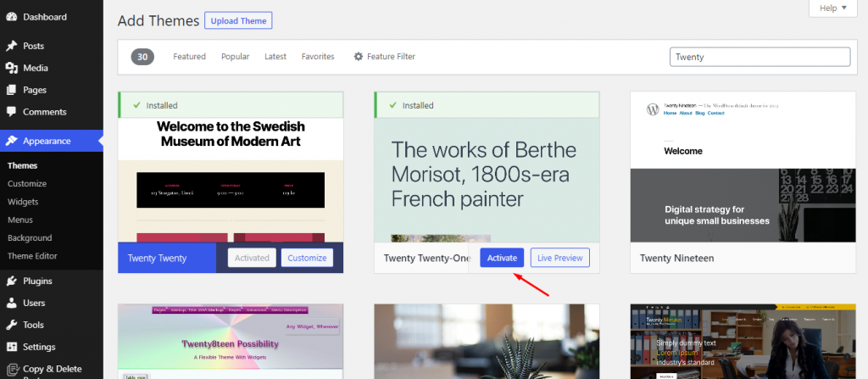This screenshot has width=868, height=379.
Task: Click Live Preview for Twenty Twenty-One
Action: pyautogui.click(x=560, y=258)
